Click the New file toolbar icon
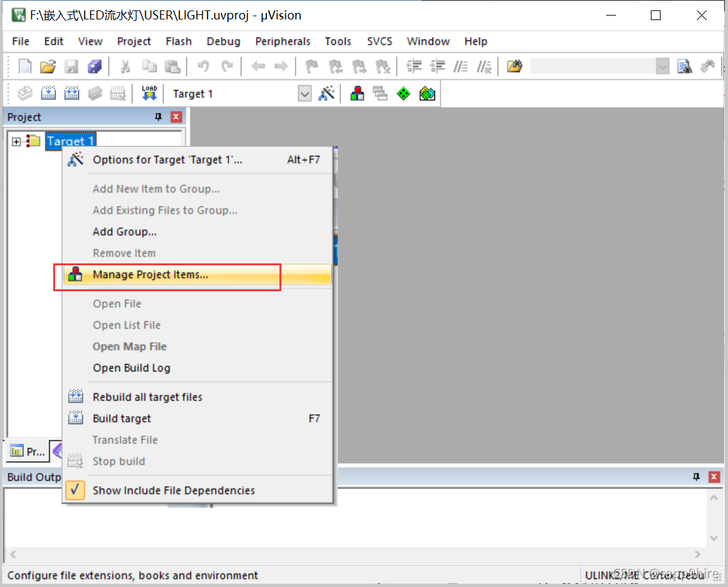 25,66
